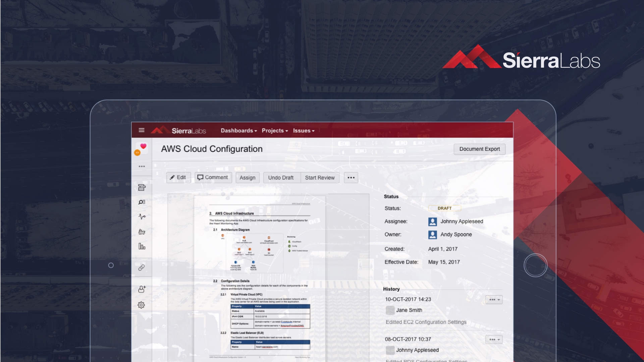Viewport: 644px width, 362px height.
Task: Click 'April 1, 2017' created date
Action: tap(443, 249)
